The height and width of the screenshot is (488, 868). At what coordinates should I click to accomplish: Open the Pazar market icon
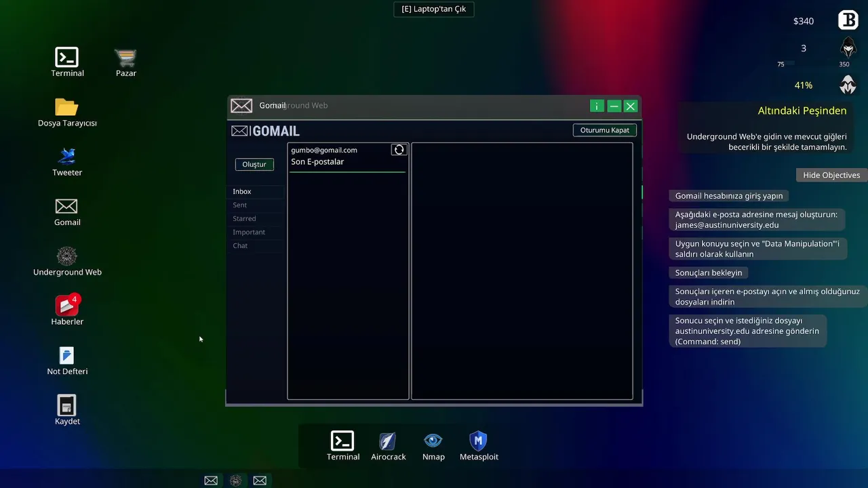(x=125, y=57)
